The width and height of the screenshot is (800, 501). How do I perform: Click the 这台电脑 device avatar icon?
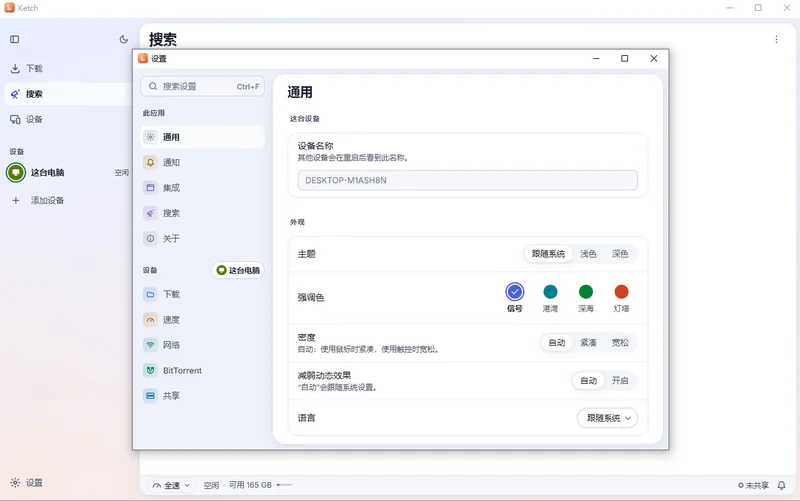click(16, 172)
